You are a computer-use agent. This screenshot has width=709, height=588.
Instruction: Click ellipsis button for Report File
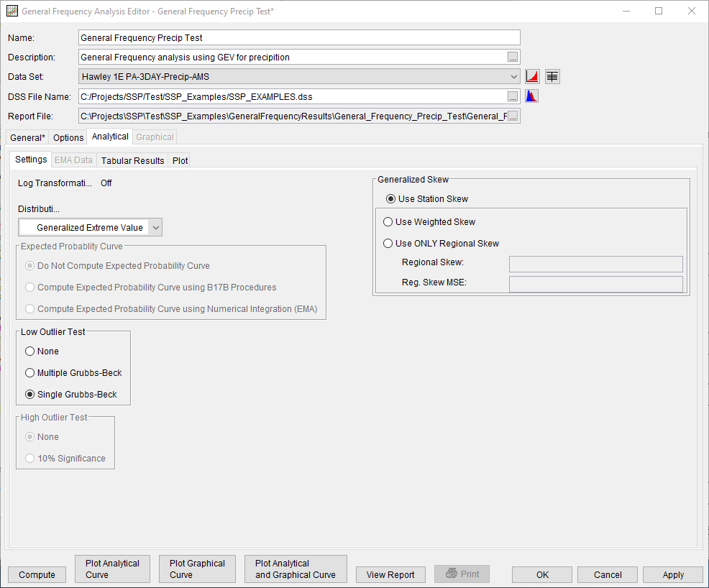(x=513, y=116)
